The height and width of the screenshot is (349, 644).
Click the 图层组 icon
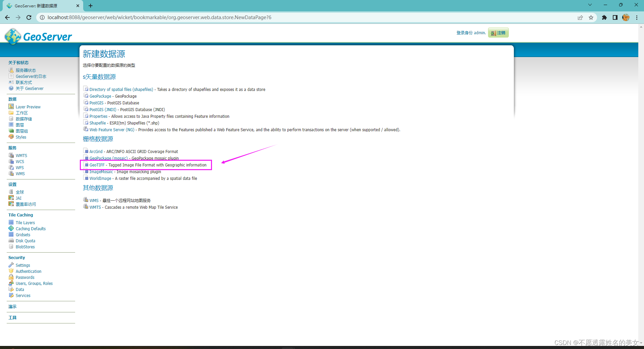[11, 131]
